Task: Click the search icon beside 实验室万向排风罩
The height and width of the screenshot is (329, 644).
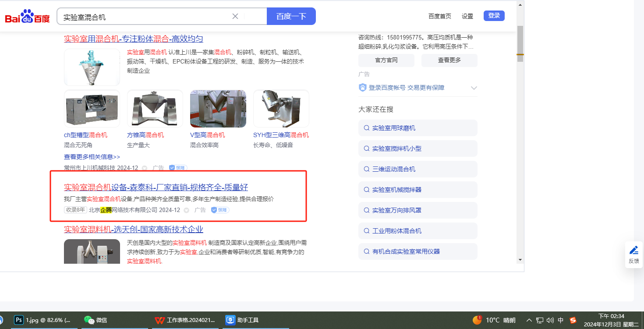Action: (x=366, y=210)
